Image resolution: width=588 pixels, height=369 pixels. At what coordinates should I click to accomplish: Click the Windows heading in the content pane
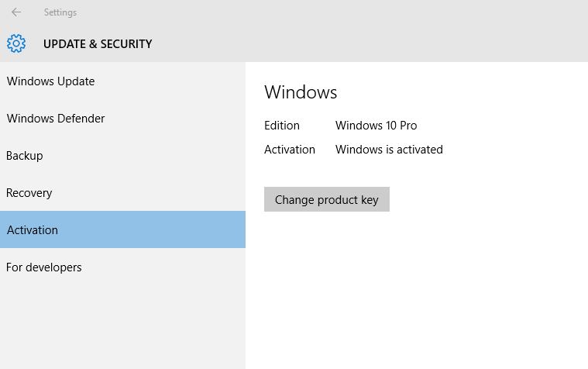pyautogui.click(x=301, y=92)
